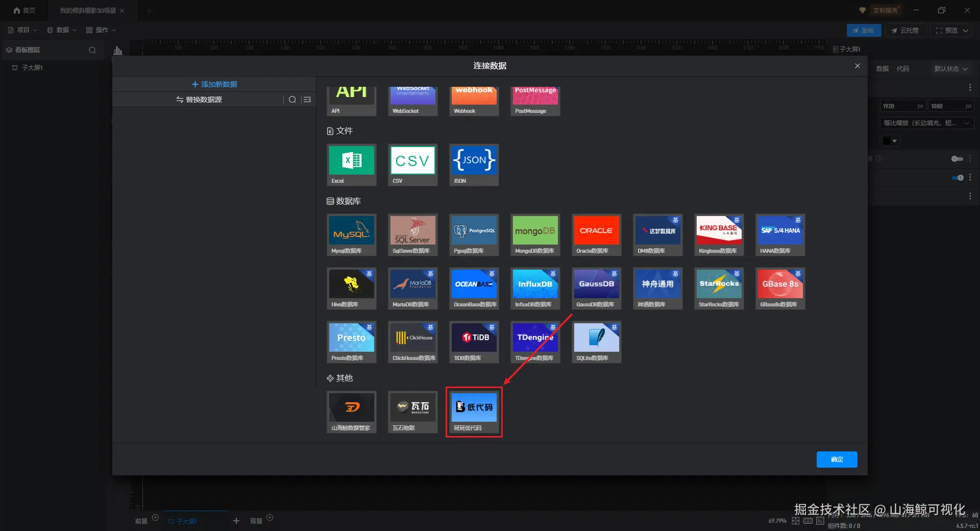980x531 pixels.
Task: Select 子大屏1 layer in tree
Action: point(32,67)
